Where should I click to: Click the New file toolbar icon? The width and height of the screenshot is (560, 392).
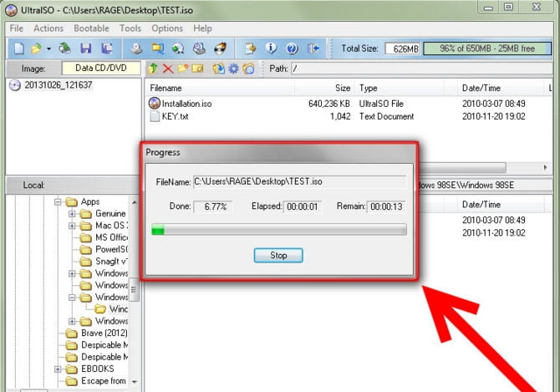18,48
